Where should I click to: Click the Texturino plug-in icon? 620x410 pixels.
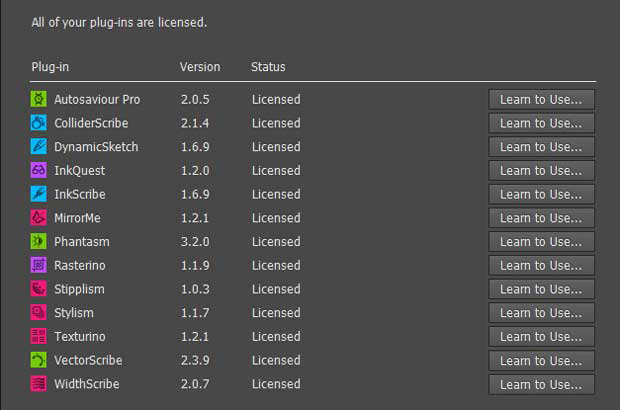[39, 337]
